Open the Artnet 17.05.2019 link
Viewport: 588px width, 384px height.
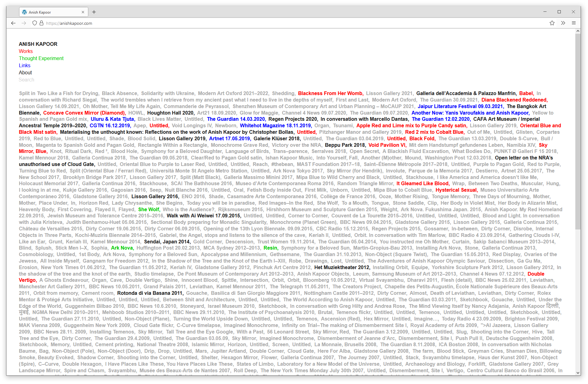tap(230, 138)
